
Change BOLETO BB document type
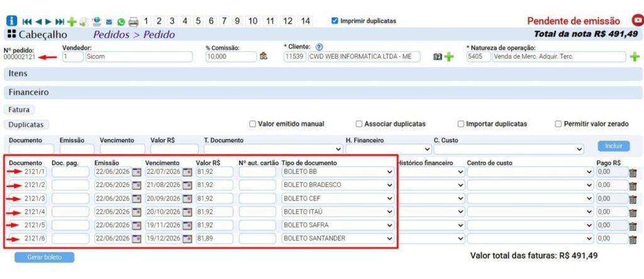pyautogui.click(x=338, y=172)
